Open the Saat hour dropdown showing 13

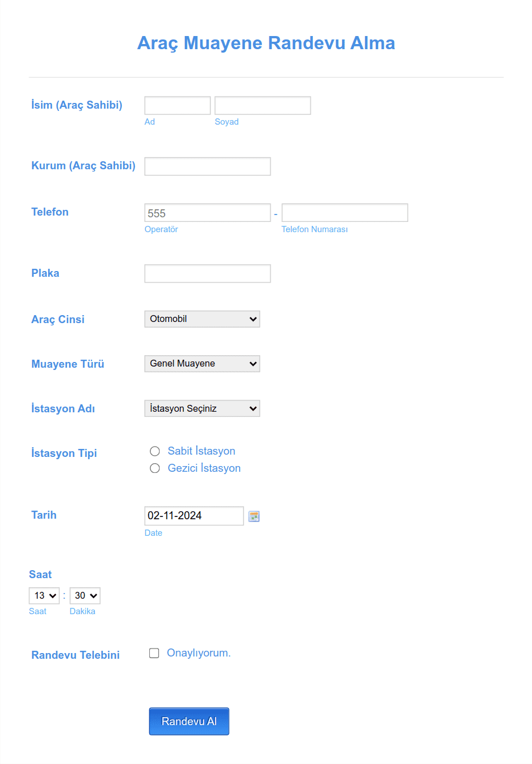(44, 595)
